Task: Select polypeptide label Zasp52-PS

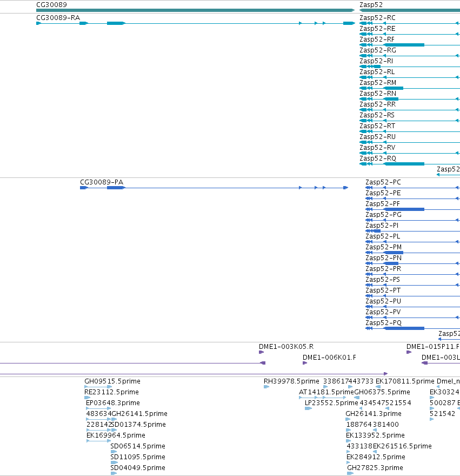Action: (x=383, y=280)
